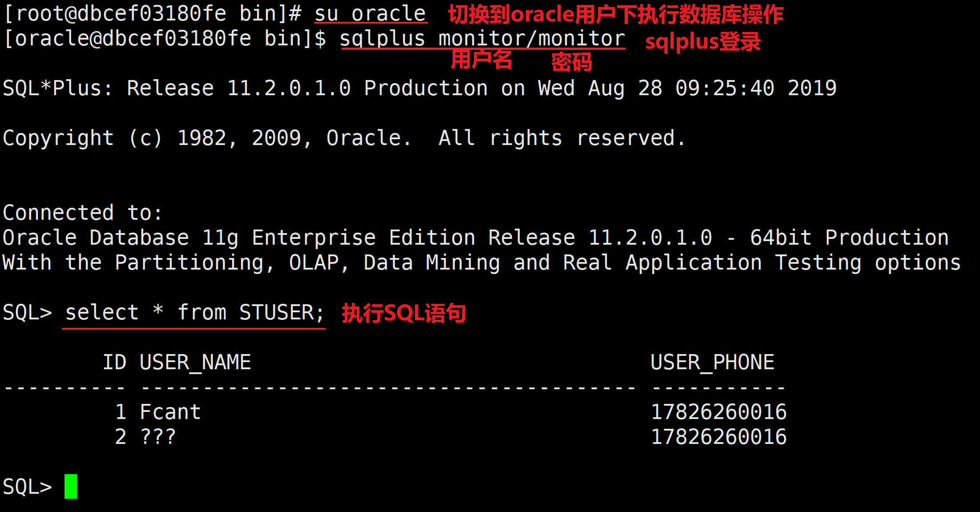This screenshot has height=512, width=980.
Task: Click the red '密码' annotation label
Action: (x=571, y=62)
